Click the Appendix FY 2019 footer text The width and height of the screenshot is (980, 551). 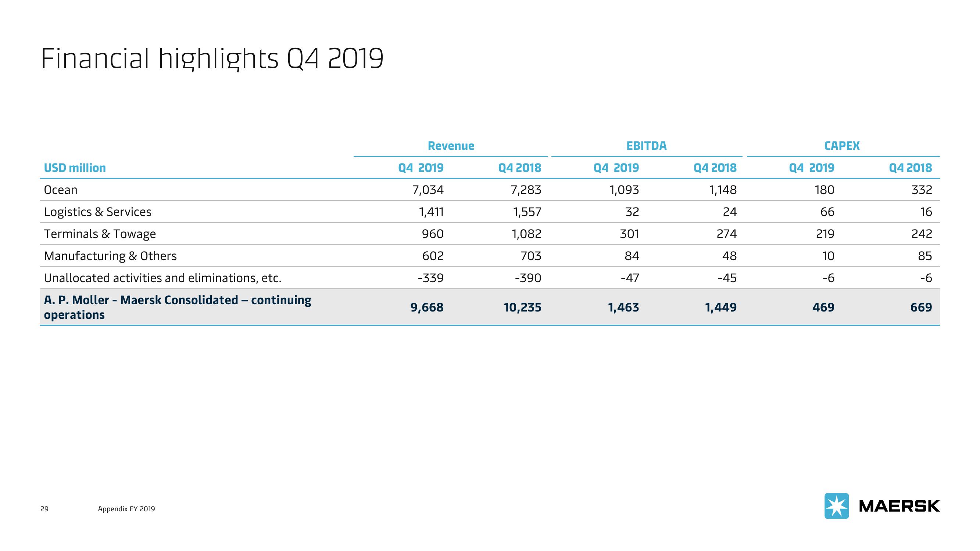126,509
